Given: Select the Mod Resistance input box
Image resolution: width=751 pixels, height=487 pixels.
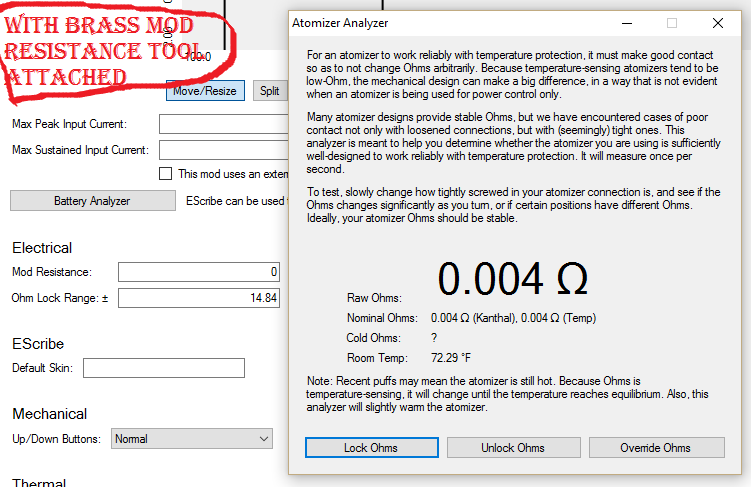Looking at the screenshot, I should pos(200,272).
